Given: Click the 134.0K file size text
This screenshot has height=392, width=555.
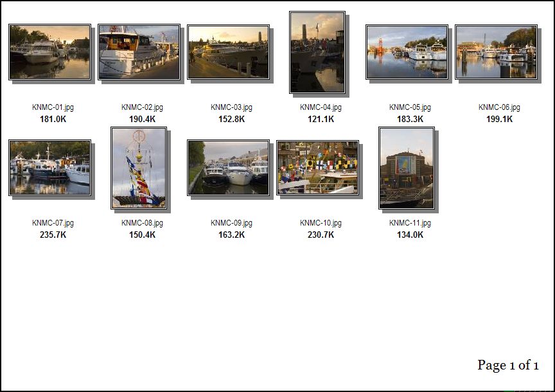Looking at the screenshot, I should pos(410,235).
